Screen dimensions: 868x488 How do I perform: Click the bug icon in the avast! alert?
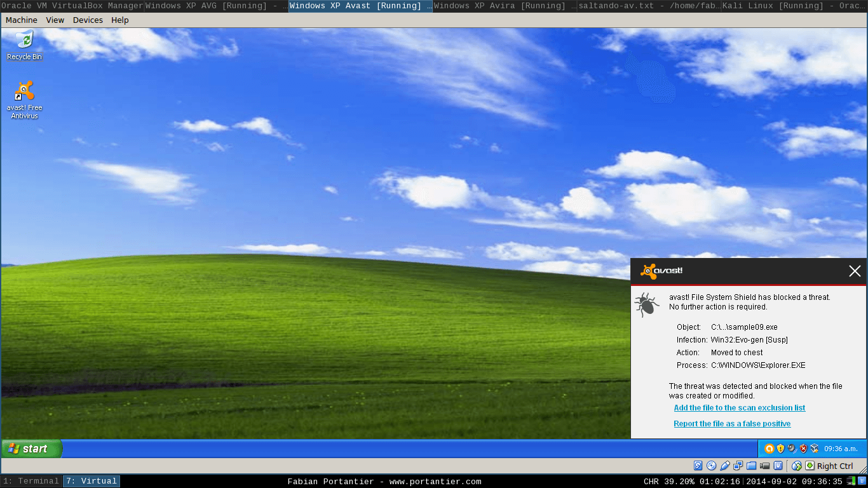click(646, 305)
